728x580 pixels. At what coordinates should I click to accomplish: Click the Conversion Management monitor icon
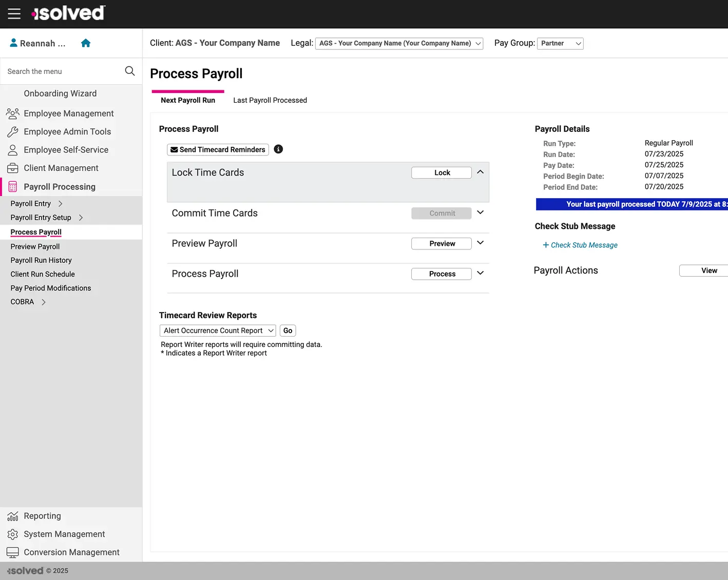[12, 552]
